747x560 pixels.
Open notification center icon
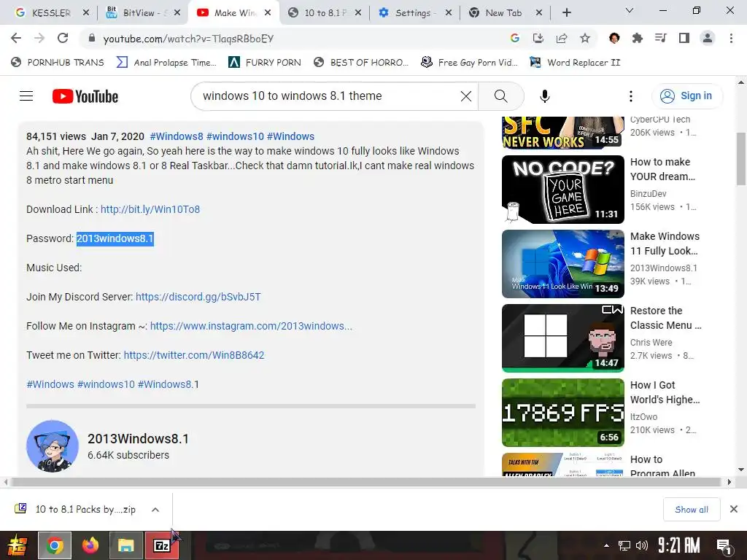point(724,547)
